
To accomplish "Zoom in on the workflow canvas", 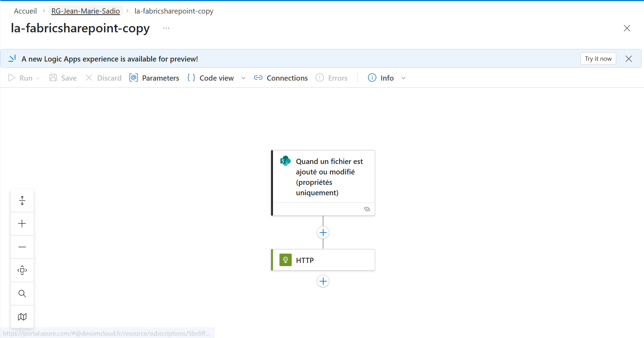I will coord(22,224).
